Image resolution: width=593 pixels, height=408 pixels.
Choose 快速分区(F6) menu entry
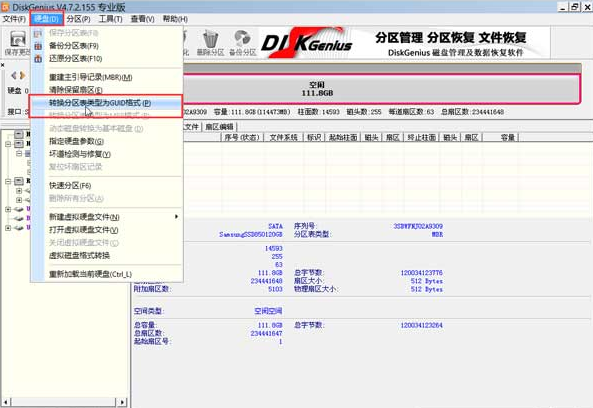click(107, 186)
